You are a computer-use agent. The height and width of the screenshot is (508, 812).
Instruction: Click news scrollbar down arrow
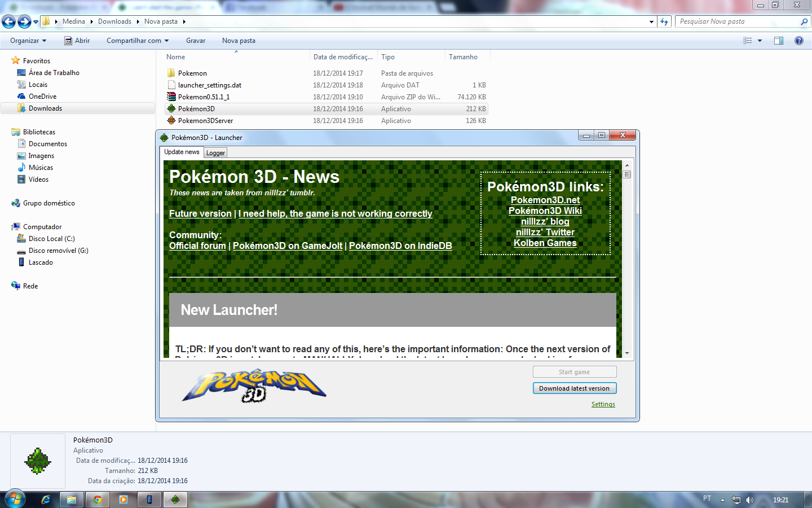coord(627,353)
